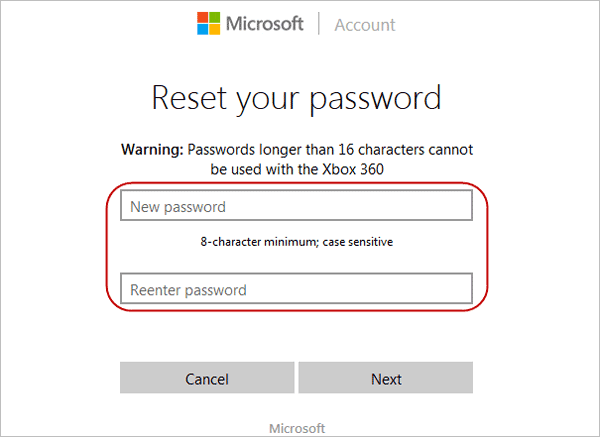Click the divider line before Account
The image size is (600, 437).
[319, 25]
